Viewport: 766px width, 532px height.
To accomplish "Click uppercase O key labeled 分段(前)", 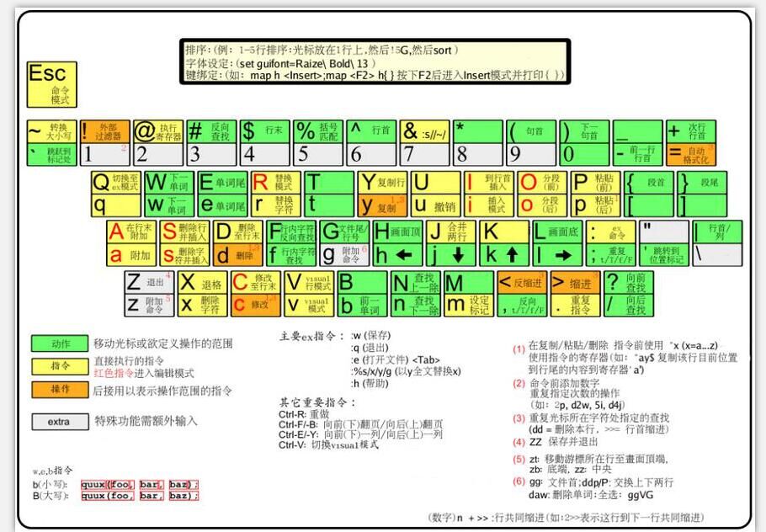I will point(542,183).
